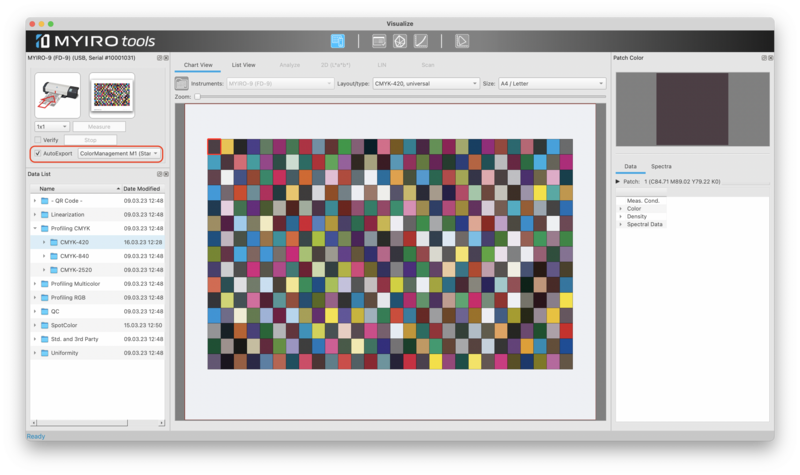Expand the Color data row
Viewport: 800px width, 475px height.
[621, 209]
